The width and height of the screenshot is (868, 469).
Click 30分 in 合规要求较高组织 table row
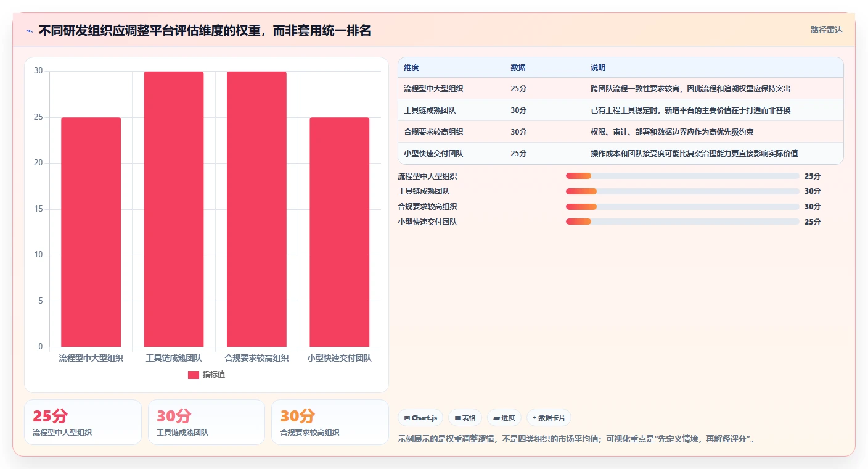pyautogui.click(x=518, y=132)
